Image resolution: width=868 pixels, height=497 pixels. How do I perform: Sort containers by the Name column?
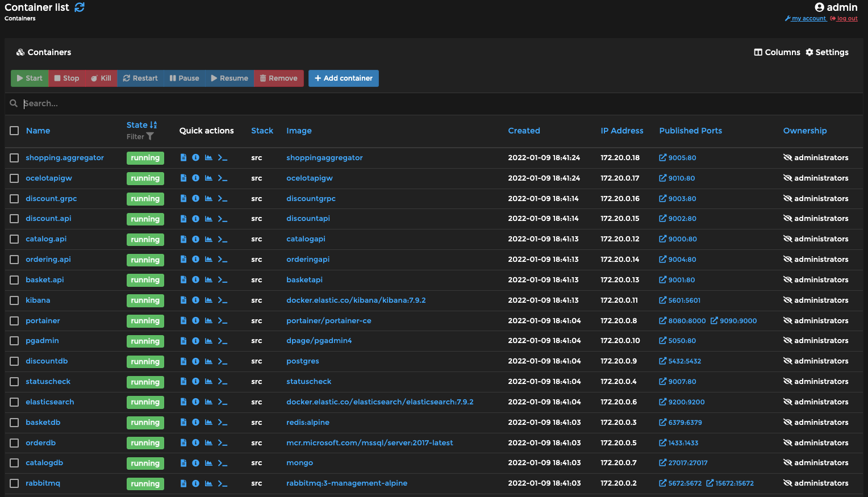coord(38,130)
